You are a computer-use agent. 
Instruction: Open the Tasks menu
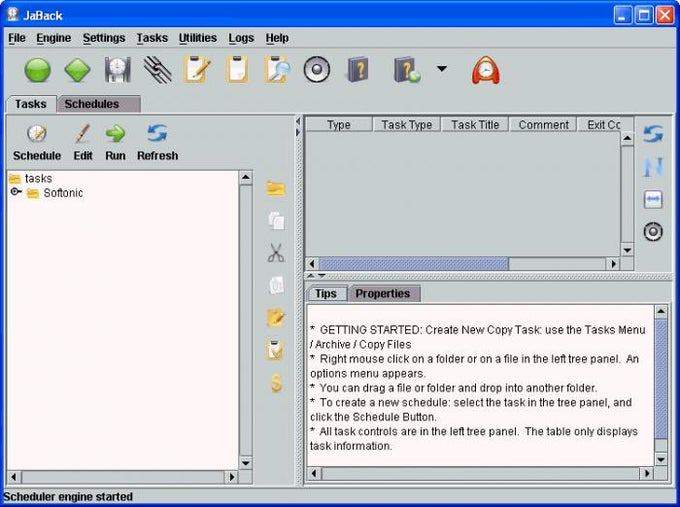click(152, 38)
